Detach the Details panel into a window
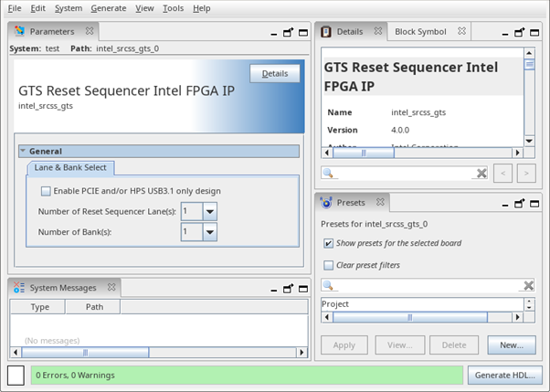 pyautogui.click(x=520, y=33)
